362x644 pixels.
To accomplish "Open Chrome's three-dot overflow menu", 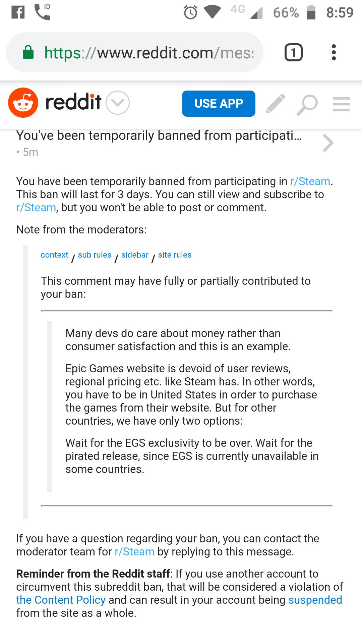I will 334,52.
